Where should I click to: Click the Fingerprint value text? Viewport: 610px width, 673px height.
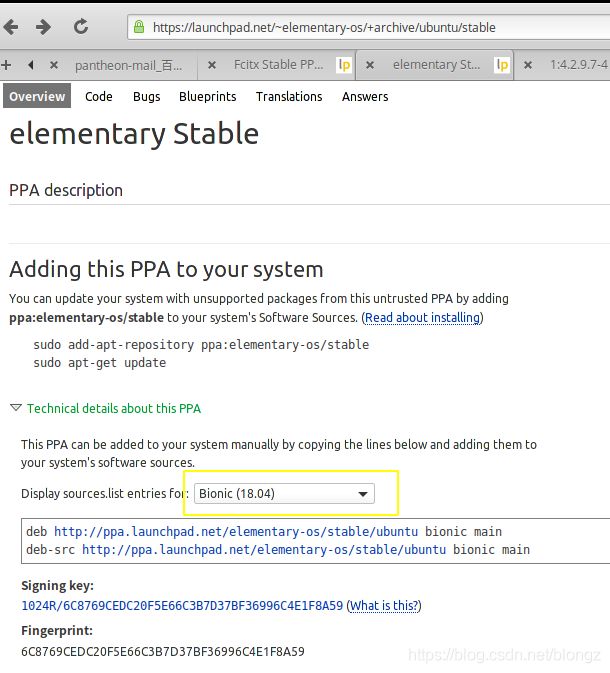pyautogui.click(x=163, y=652)
